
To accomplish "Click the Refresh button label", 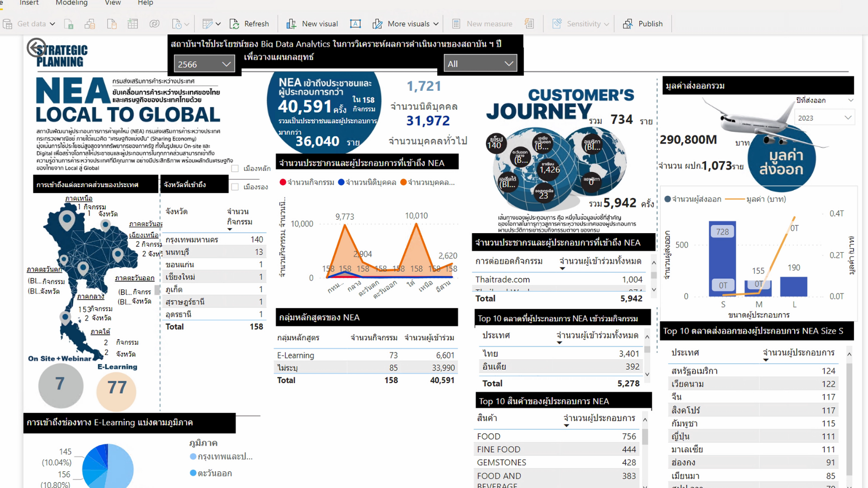I will coord(256,24).
